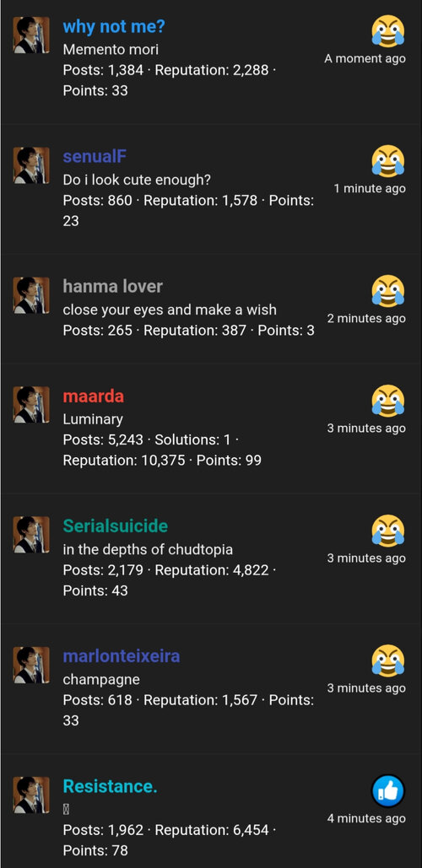Open senualF's avatar picture
Viewport: 422px width, 868px height.
[x=31, y=165]
